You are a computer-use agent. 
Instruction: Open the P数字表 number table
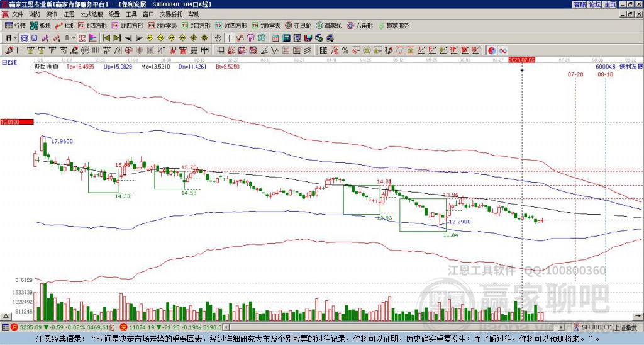(163, 25)
